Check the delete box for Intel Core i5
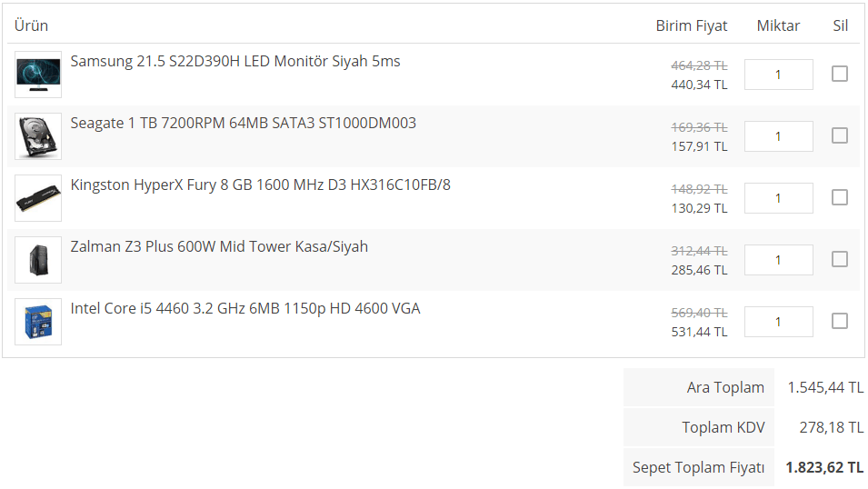 point(840,321)
